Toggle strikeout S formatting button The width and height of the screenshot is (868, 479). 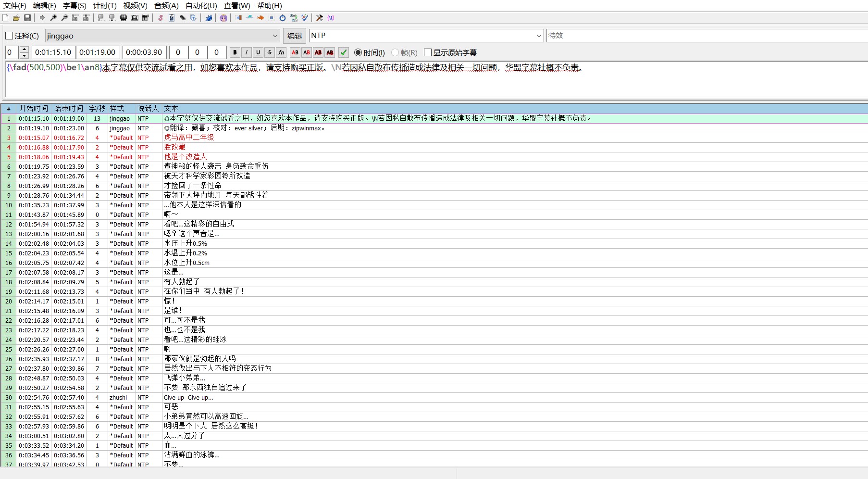coord(270,52)
